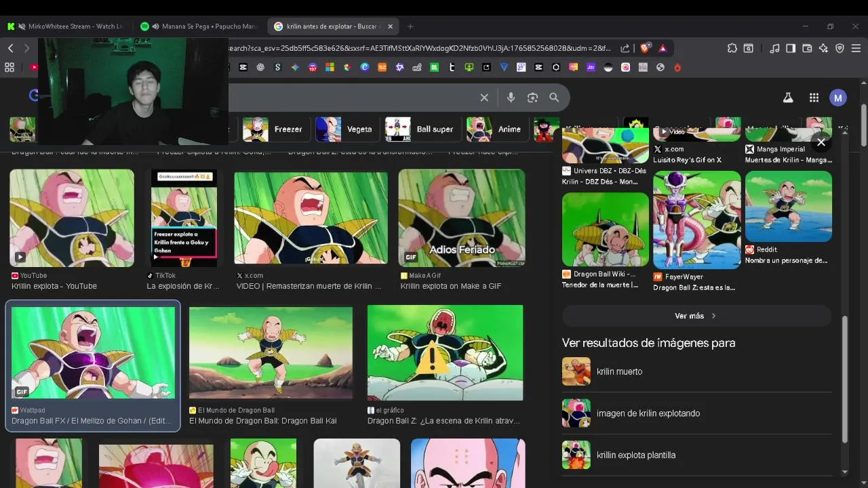Image resolution: width=868 pixels, height=488 pixels.
Task: Submit search with magnifier icon
Action: click(x=554, y=98)
